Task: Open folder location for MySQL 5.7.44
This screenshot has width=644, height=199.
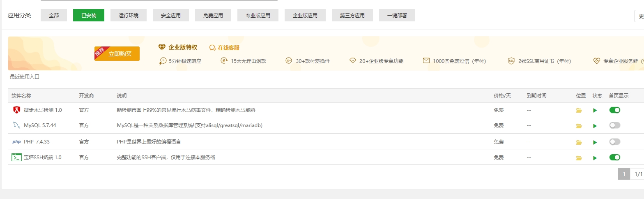Action: tap(579, 126)
